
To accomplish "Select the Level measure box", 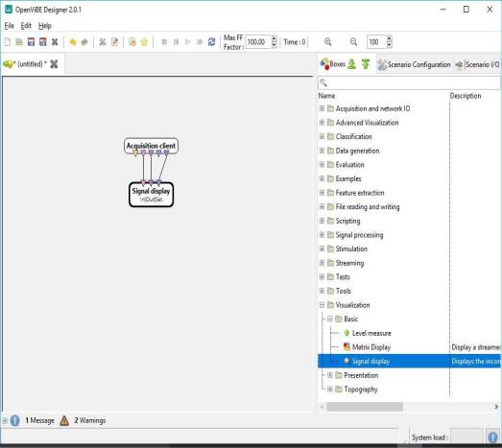I will click(371, 333).
